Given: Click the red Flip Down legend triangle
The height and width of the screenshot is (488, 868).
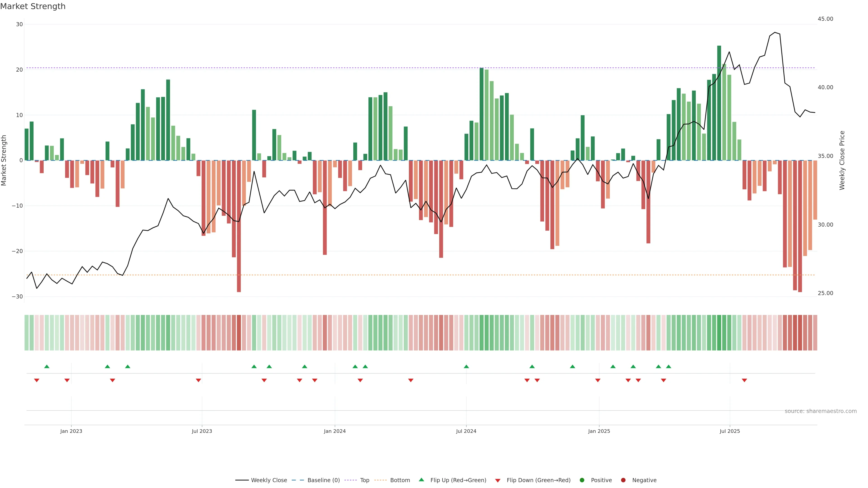Looking at the screenshot, I should pyautogui.click(x=498, y=480).
